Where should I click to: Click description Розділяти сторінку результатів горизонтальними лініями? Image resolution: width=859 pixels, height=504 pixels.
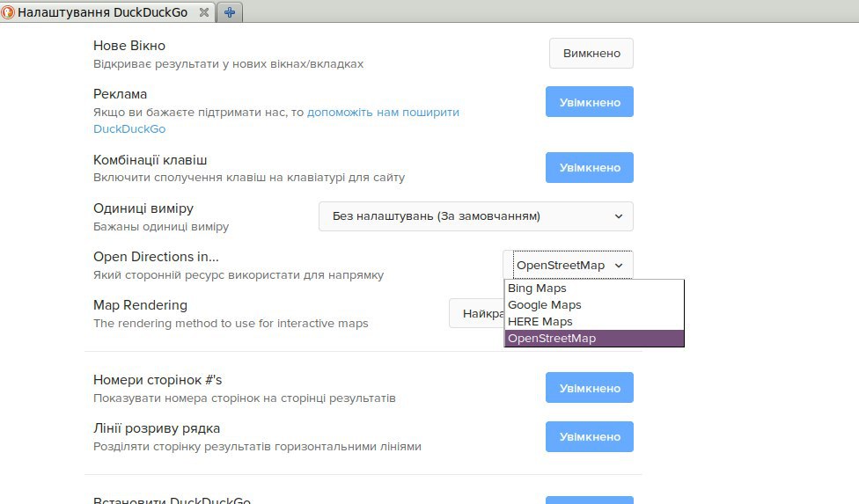click(x=258, y=447)
